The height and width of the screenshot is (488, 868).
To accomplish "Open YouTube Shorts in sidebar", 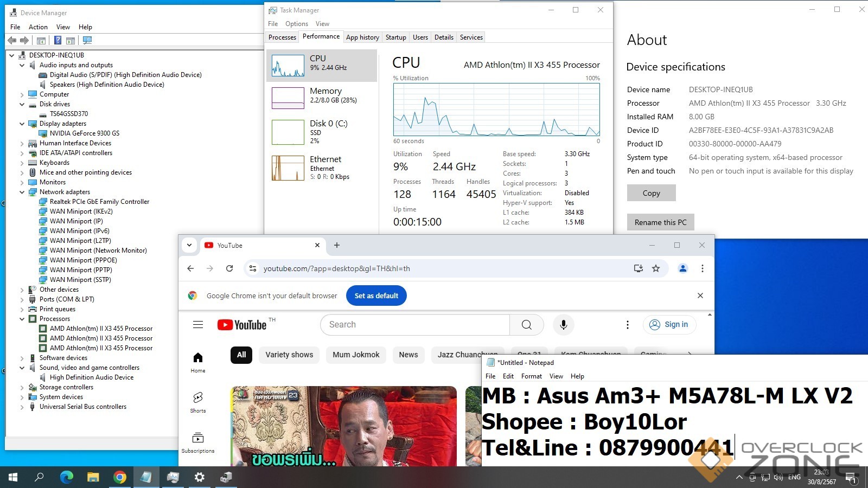I will click(x=198, y=403).
